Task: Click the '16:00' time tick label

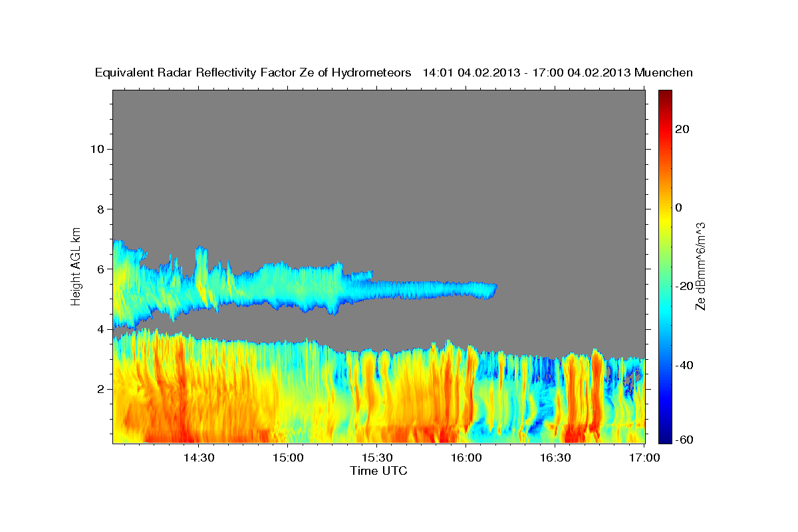Action: point(466,458)
